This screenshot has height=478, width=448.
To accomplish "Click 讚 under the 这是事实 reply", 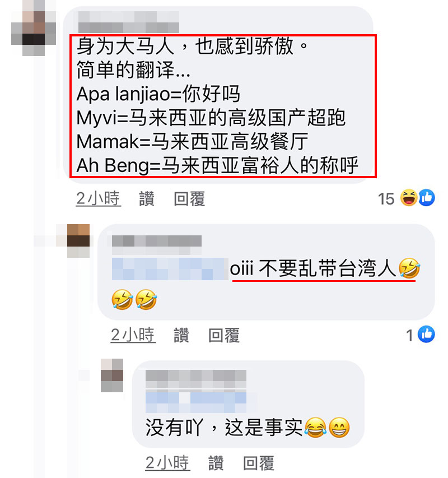I will [x=216, y=463].
